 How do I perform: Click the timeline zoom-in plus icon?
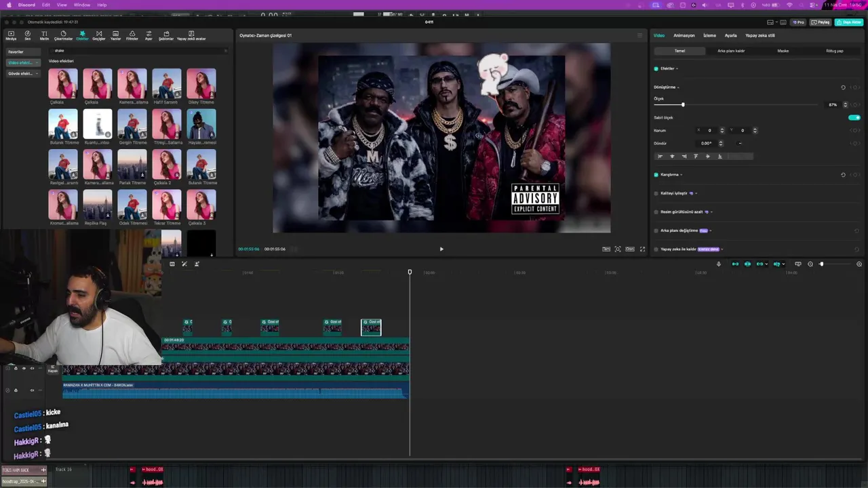pos(859,264)
